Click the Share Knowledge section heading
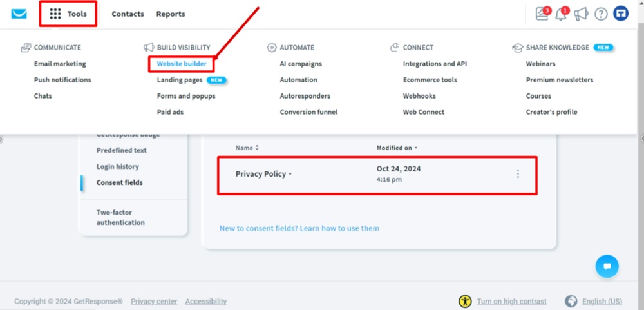 click(x=551, y=48)
